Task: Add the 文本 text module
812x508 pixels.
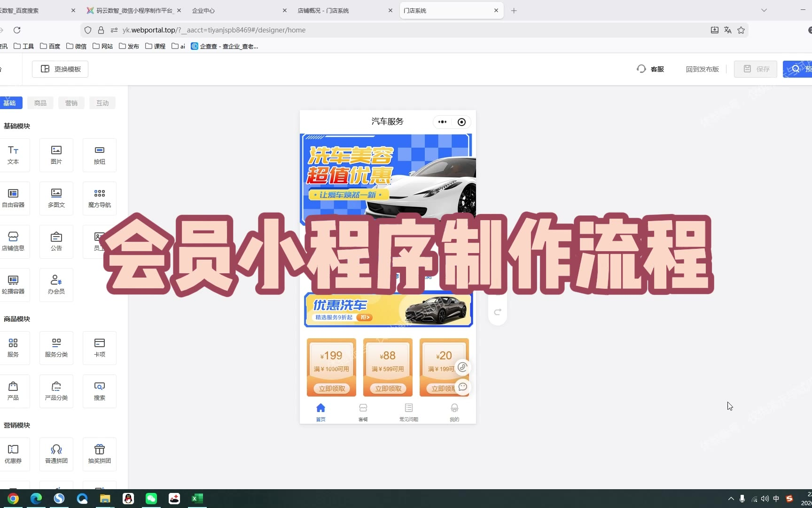Action: tap(13, 155)
